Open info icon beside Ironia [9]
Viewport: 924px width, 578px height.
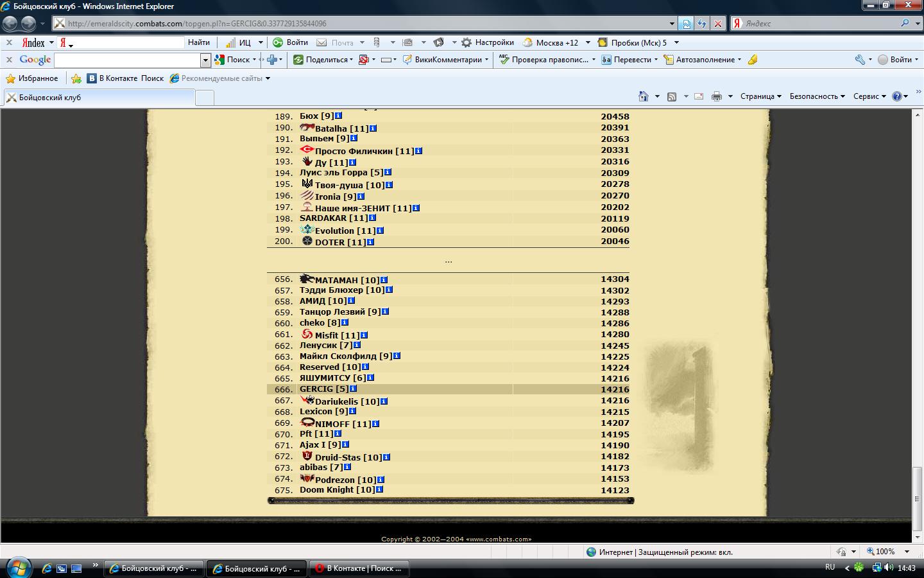(361, 197)
